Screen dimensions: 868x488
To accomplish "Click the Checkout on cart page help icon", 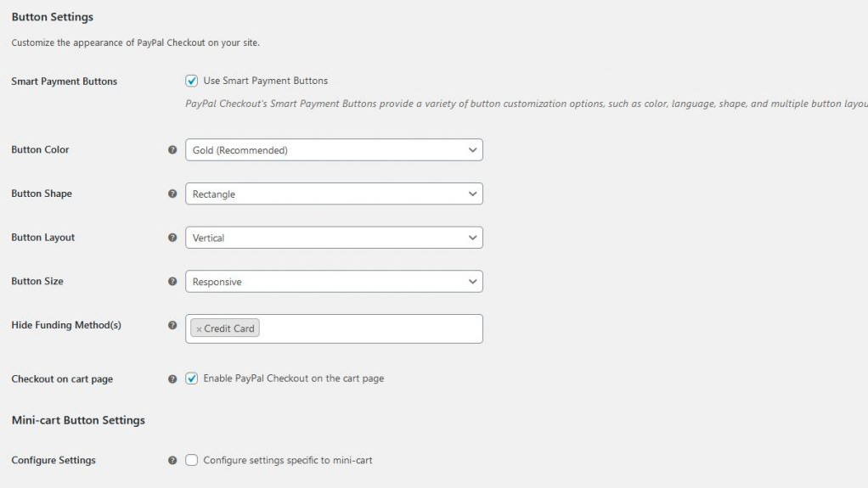I will 172,379.
